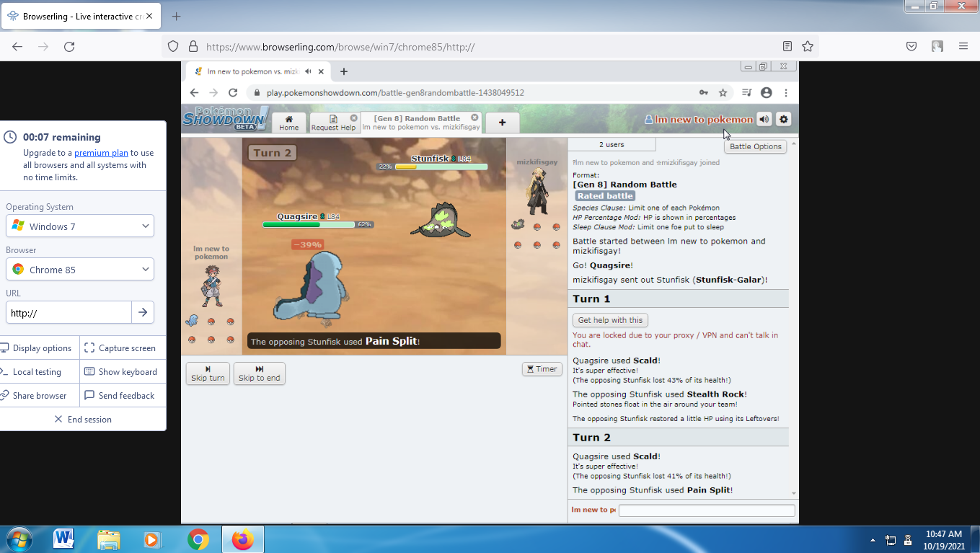This screenshot has height=553, width=980.
Task: Open Windows Media Player from taskbar
Action: pyautogui.click(x=153, y=539)
